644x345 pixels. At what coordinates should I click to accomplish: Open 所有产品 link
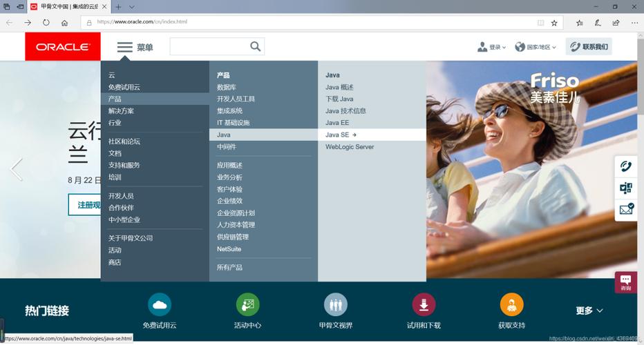point(229,268)
